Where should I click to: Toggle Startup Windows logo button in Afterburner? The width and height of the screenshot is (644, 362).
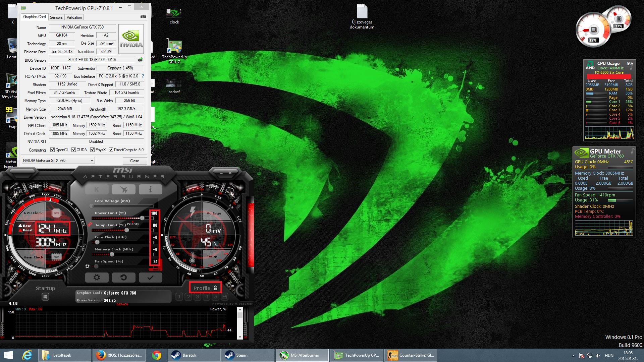click(45, 297)
